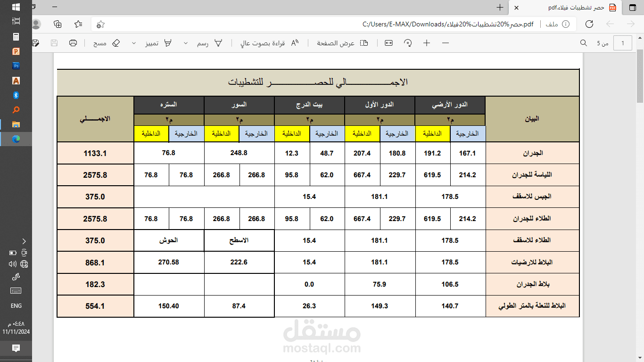Click the total value 554.1
Image resolution: width=644 pixels, height=362 pixels.
95,306
